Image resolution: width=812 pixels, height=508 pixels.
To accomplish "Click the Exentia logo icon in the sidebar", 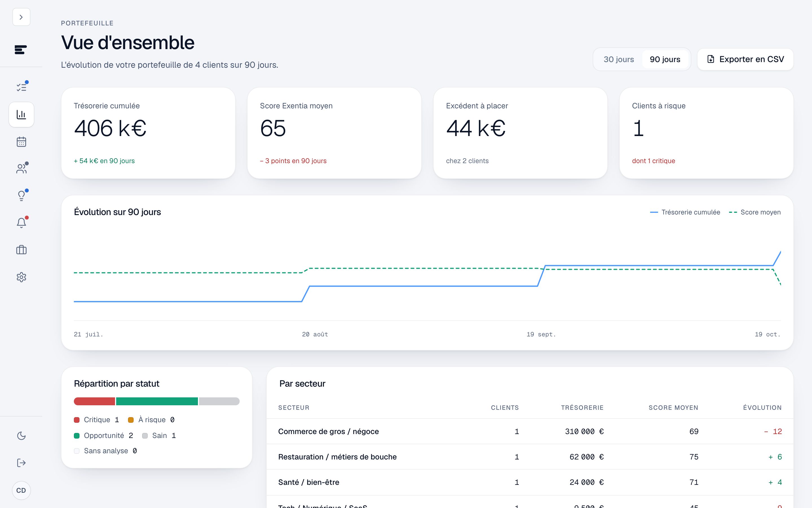I will coord(21,50).
